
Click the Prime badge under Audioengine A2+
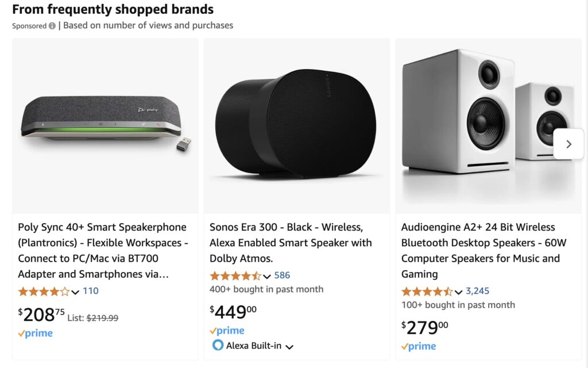pos(419,346)
